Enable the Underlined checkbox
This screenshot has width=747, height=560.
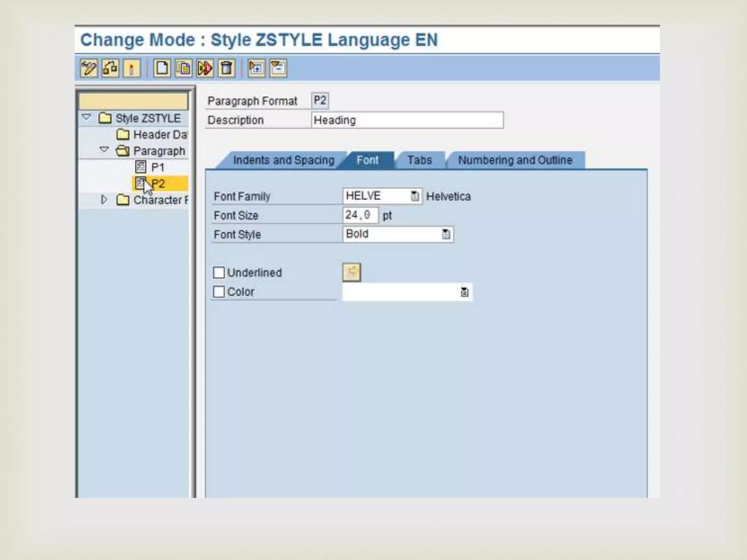point(218,273)
